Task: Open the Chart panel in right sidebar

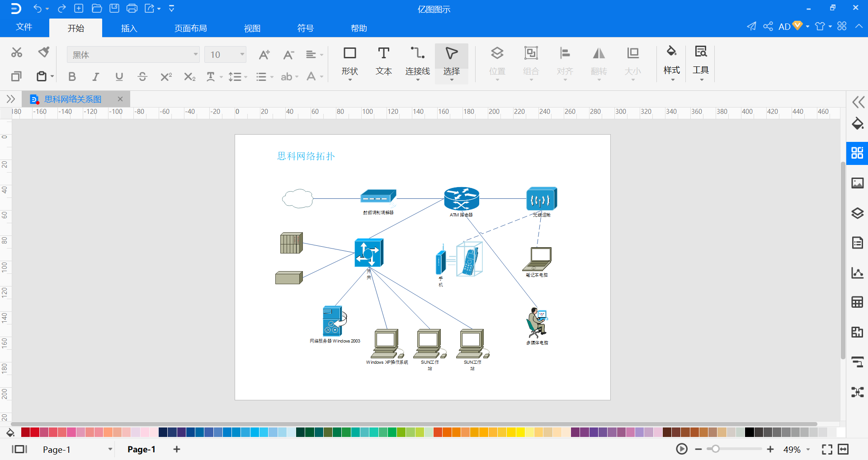Action: click(858, 272)
